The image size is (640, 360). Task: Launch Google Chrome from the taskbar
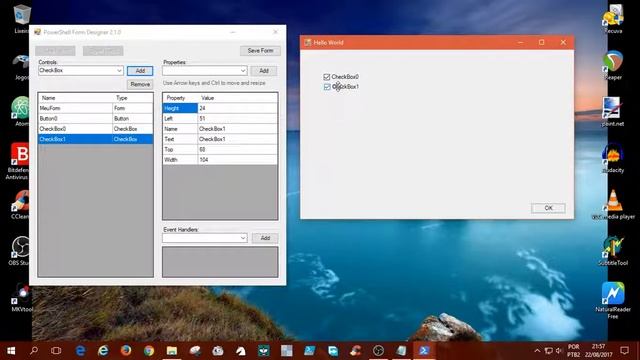149,351
